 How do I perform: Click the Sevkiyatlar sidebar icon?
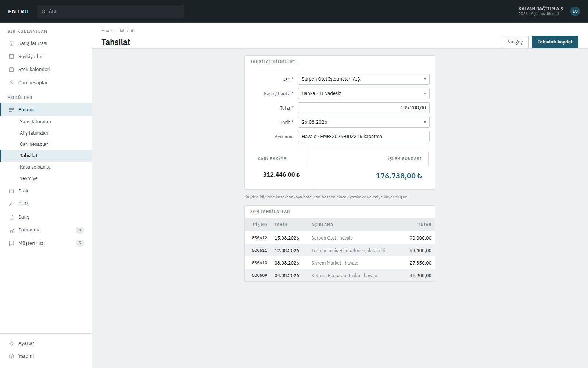point(11,57)
